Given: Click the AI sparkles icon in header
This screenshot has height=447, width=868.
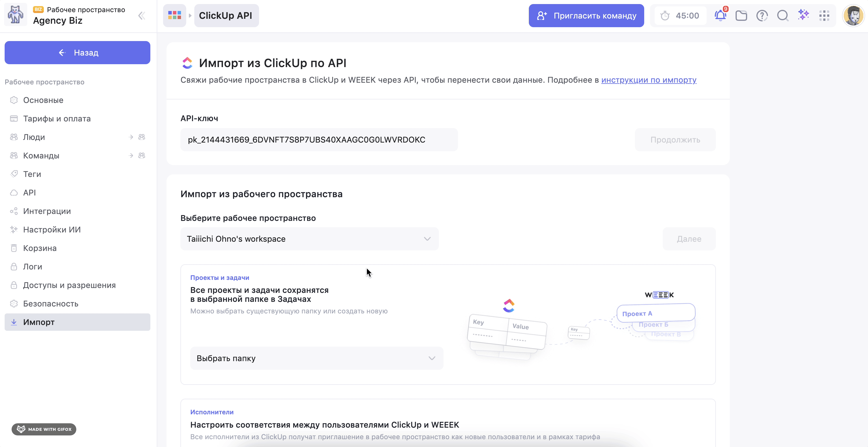Looking at the screenshot, I should tap(803, 15).
